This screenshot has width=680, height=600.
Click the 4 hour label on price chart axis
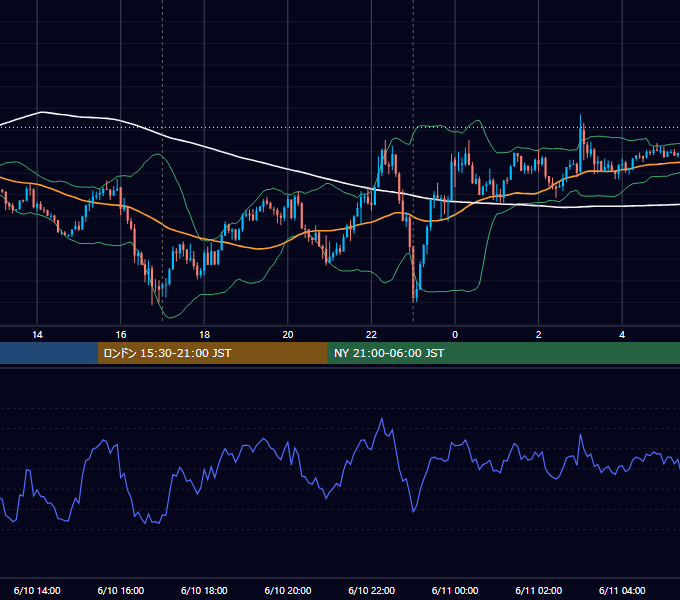click(x=622, y=335)
